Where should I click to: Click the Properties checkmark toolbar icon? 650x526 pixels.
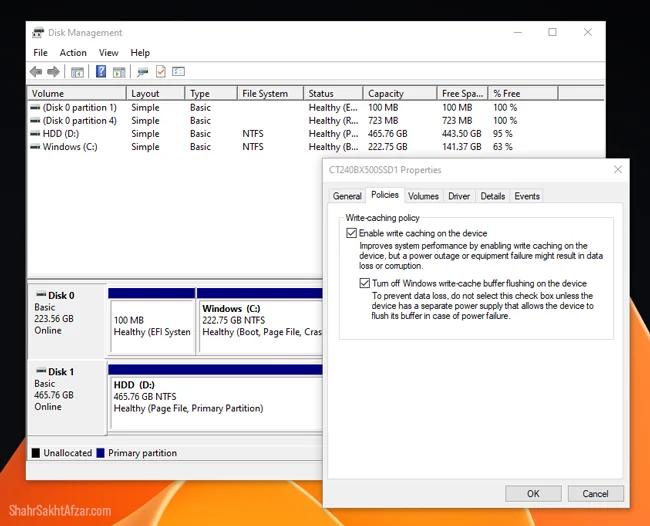[x=160, y=72]
